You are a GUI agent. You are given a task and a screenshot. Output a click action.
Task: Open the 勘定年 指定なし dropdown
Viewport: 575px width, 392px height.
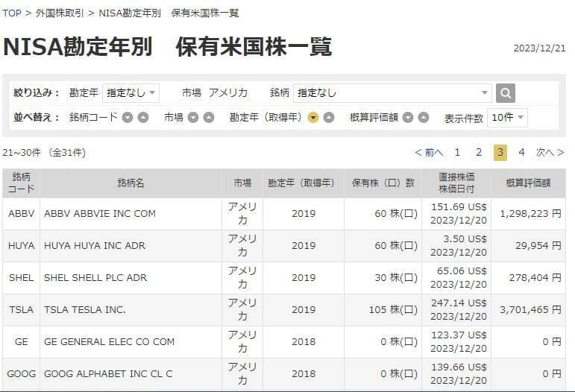click(131, 93)
